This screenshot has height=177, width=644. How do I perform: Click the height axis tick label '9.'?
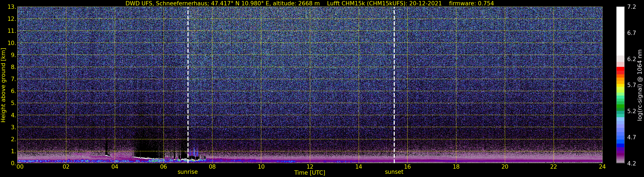(13, 55)
